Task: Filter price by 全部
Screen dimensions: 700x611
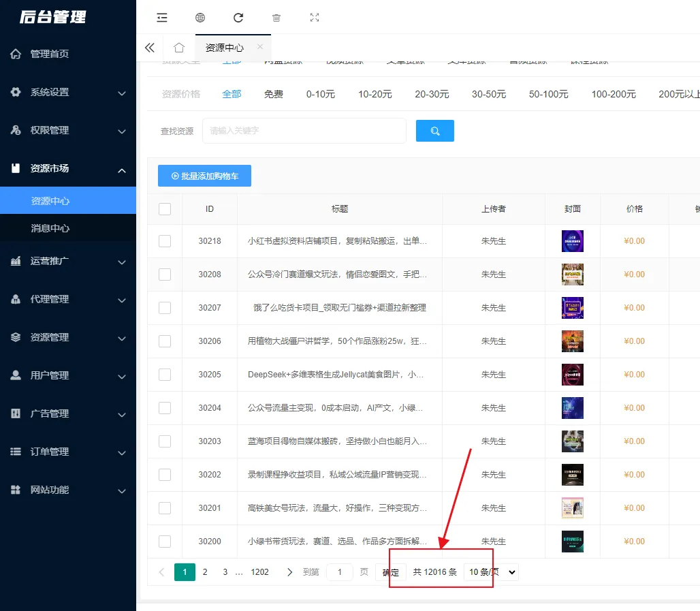Action: pyautogui.click(x=232, y=94)
